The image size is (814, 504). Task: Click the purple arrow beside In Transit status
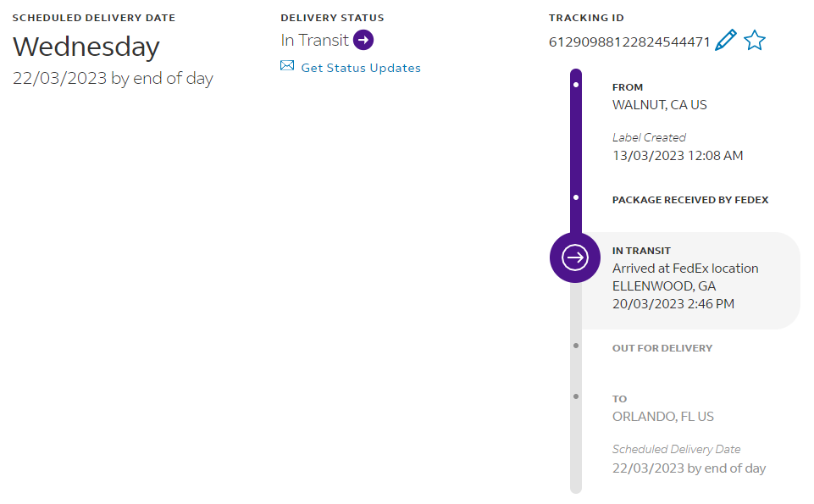363,40
